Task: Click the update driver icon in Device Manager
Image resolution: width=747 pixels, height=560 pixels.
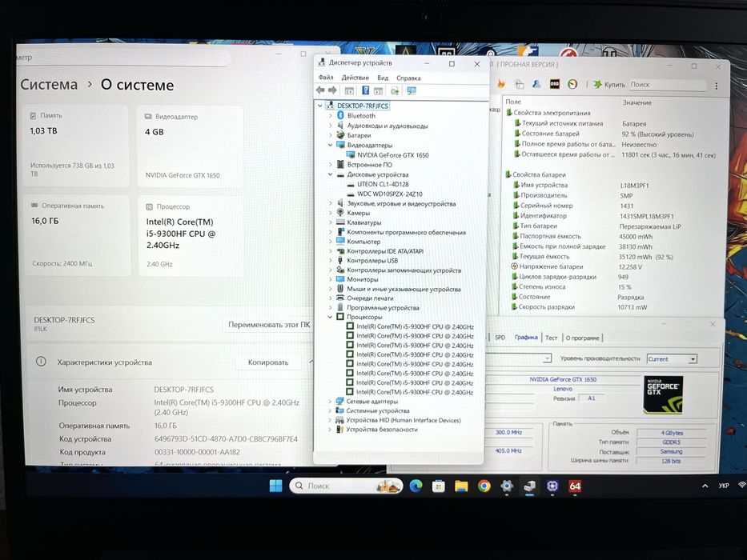Action: tap(395, 90)
